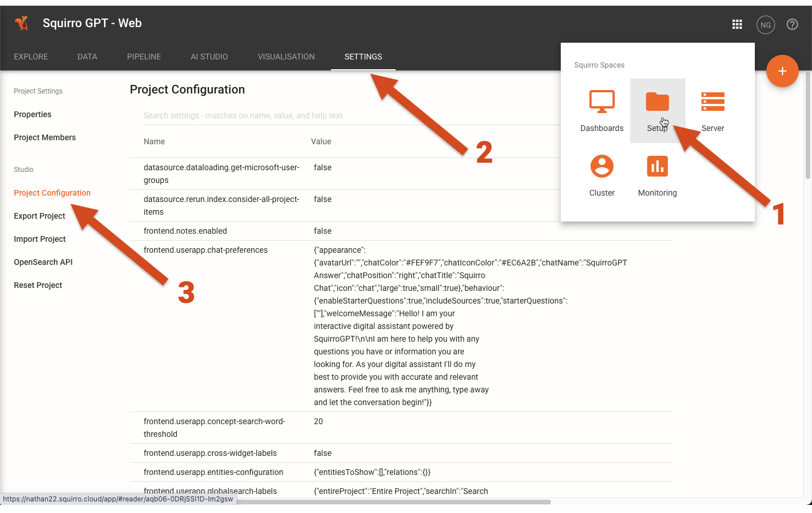Click the Name column header
812x513 pixels.
154,141
